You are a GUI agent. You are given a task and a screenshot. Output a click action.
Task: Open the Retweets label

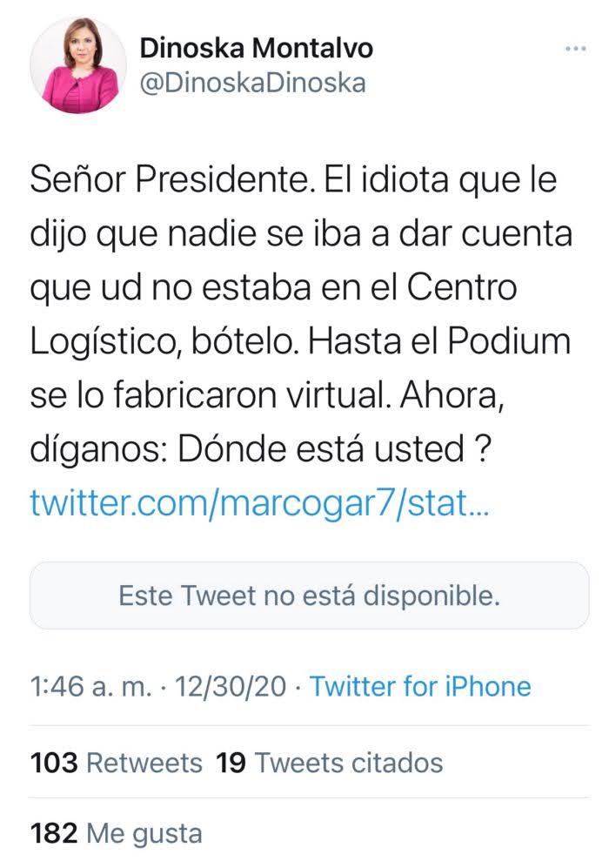coord(144,764)
